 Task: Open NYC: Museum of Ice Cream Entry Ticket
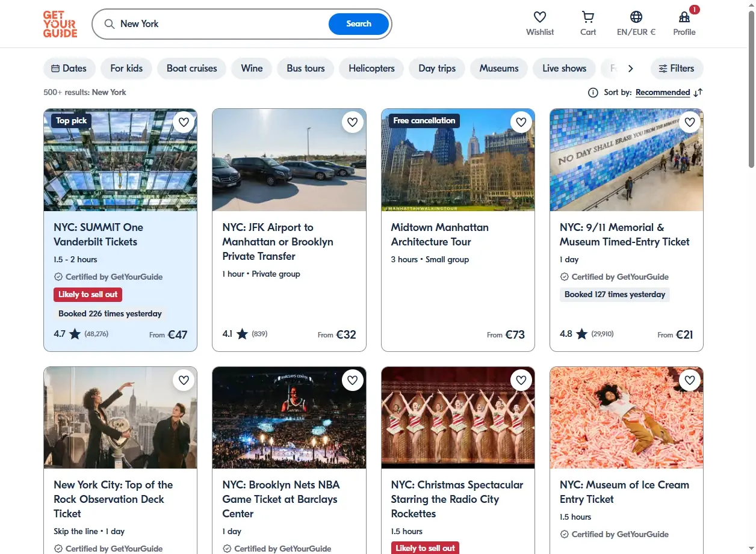point(624,492)
